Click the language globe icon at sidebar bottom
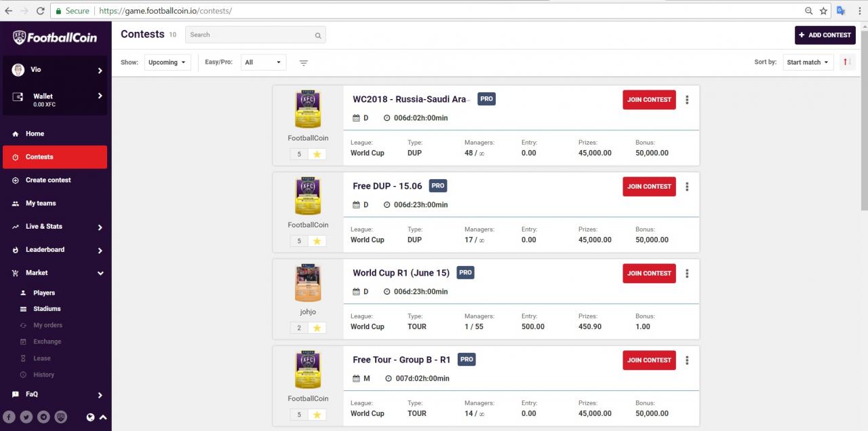 90,417
